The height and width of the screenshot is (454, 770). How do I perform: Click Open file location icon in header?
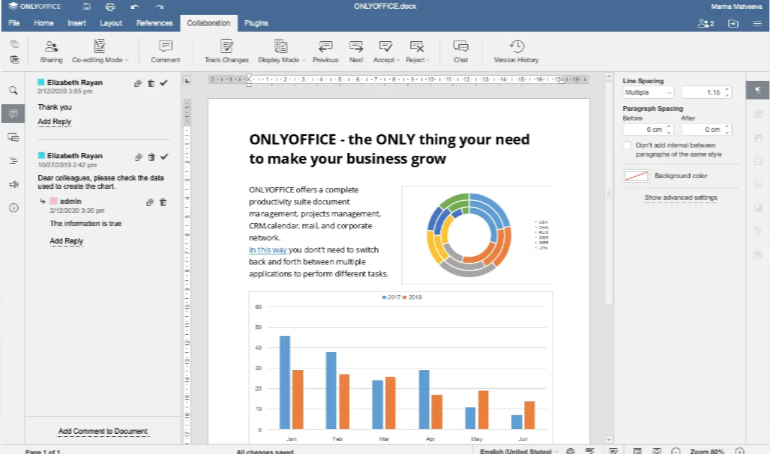(x=733, y=23)
